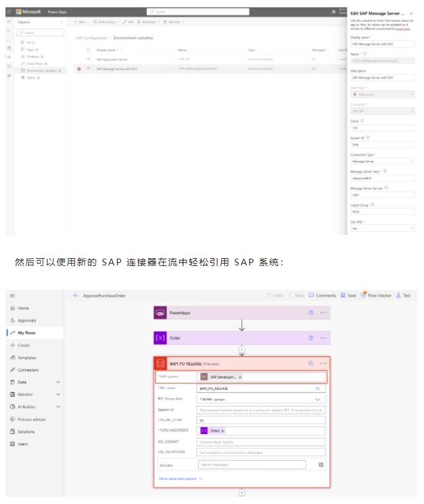Click the Power Automate sidebar hamburger icon

point(12,296)
